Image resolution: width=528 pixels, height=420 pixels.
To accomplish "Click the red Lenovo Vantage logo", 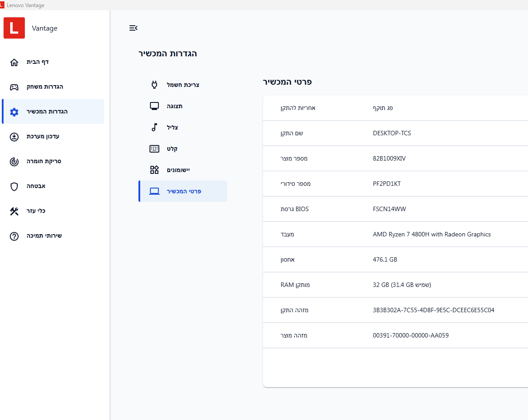I will tap(14, 28).
